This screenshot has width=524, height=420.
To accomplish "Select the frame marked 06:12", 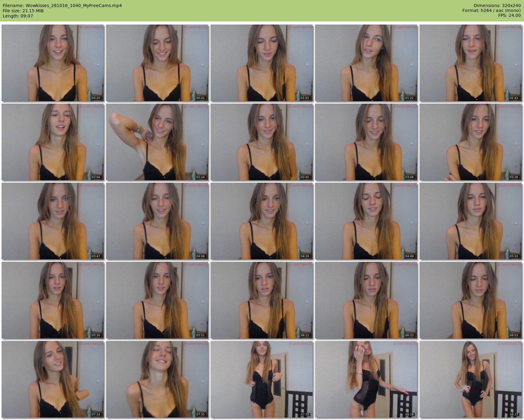I will [x=262, y=300].
